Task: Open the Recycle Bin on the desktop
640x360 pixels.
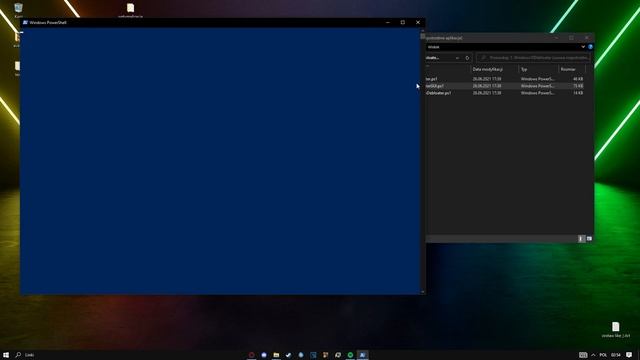Action: pyautogui.click(x=18, y=8)
